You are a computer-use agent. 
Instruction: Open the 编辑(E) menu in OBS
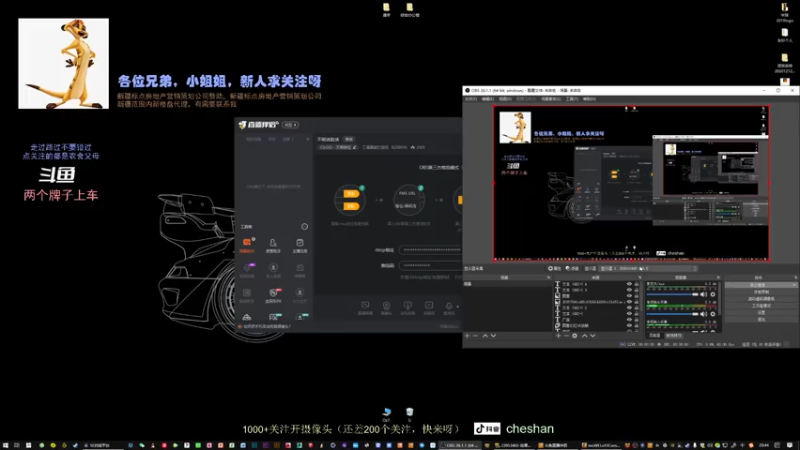pos(488,99)
